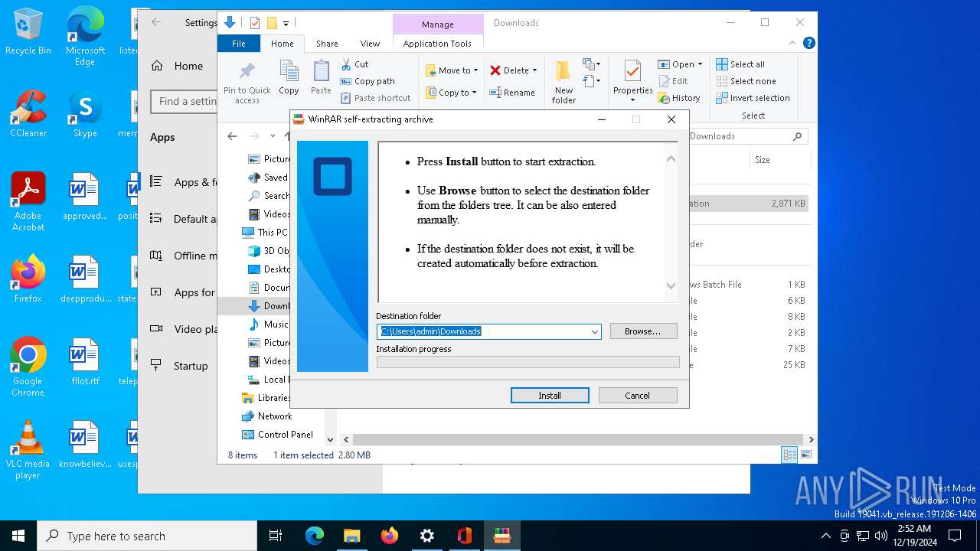This screenshot has height=551, width=980.
Task: Click Select all in ribbon
Action: [x=740, y=64]
